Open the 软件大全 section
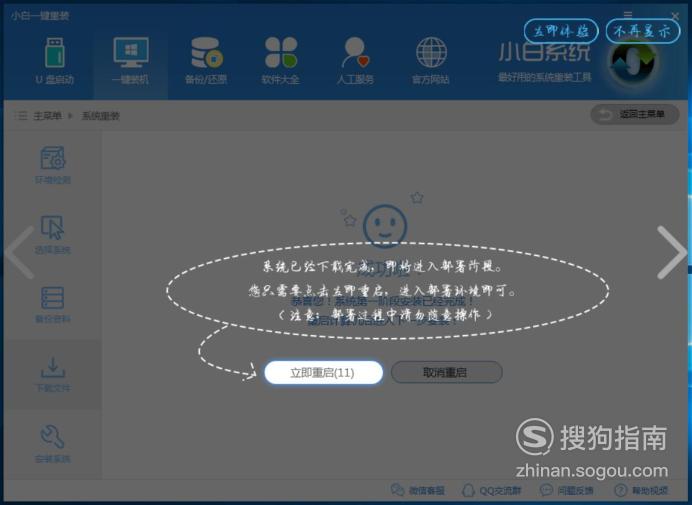692x505 pixels. pos(281,61)
